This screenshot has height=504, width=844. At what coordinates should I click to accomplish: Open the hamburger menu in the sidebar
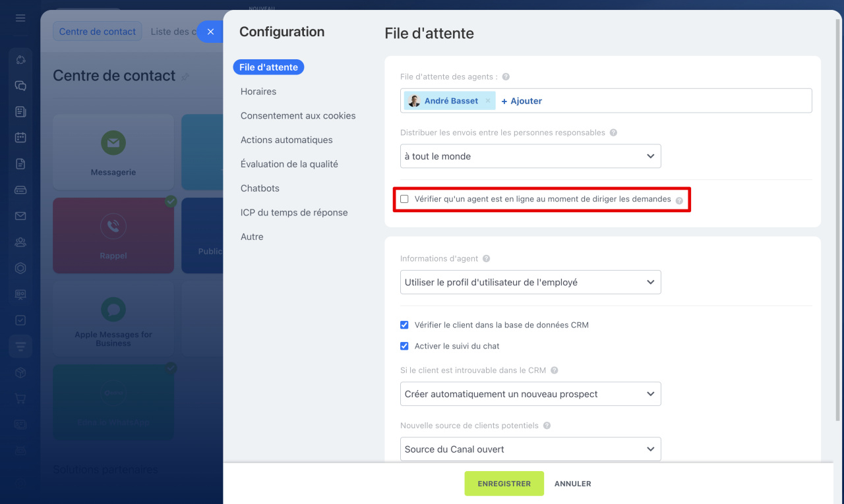coord(20,18)
